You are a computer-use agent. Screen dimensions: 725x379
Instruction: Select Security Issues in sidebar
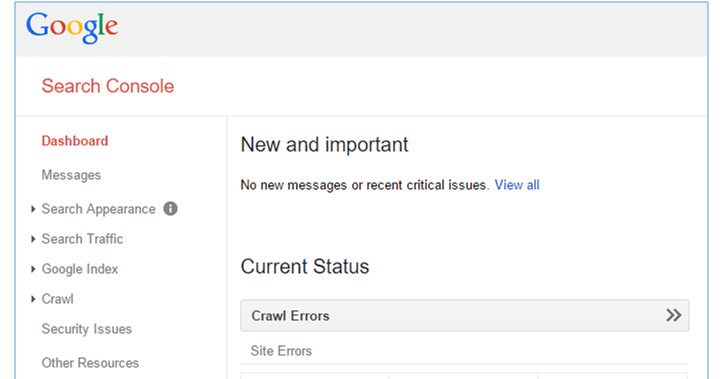[87, 329]
